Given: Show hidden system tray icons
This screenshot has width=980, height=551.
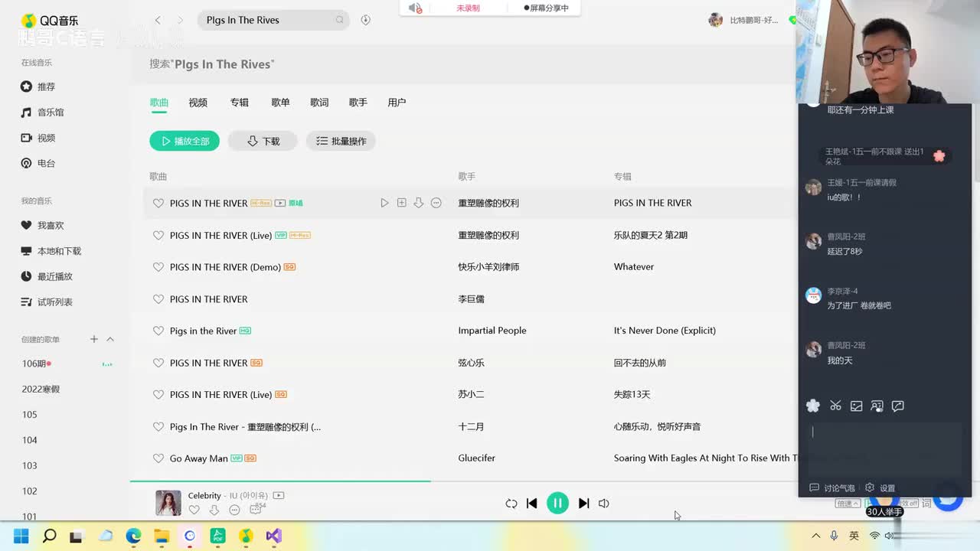Looking at the screenshot, I should 816,536.
